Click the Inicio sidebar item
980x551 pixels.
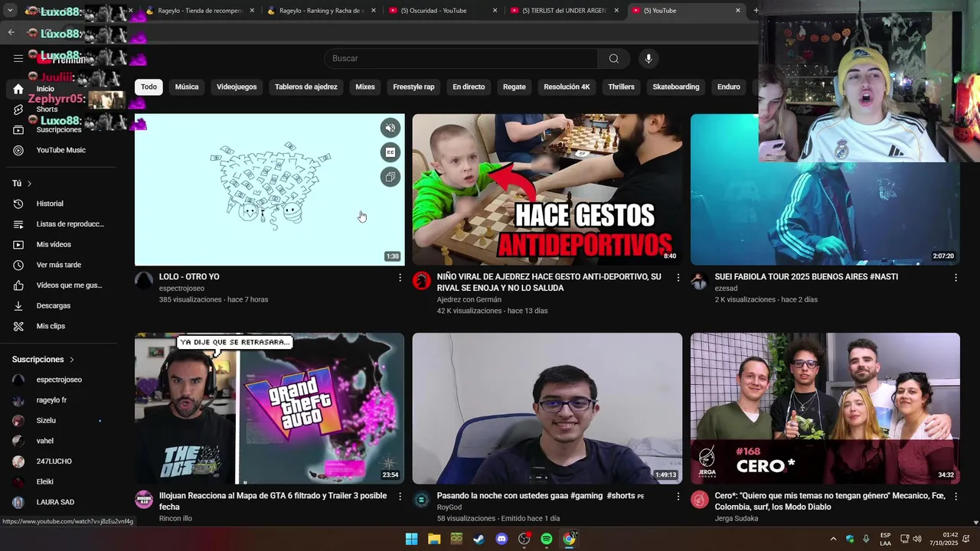[x=61, y=89]
